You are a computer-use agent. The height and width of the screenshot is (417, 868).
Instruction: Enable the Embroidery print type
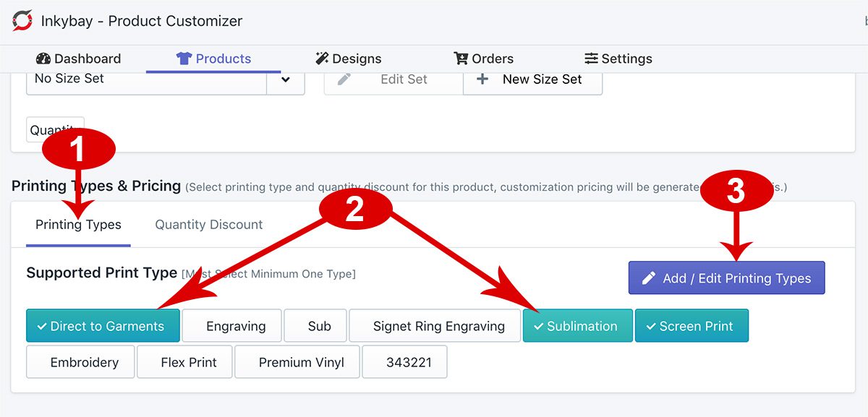80,361
